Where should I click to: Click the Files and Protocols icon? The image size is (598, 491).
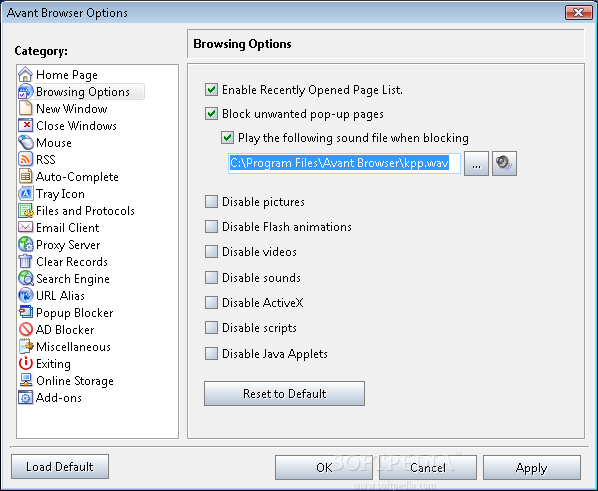click(26, 211)
